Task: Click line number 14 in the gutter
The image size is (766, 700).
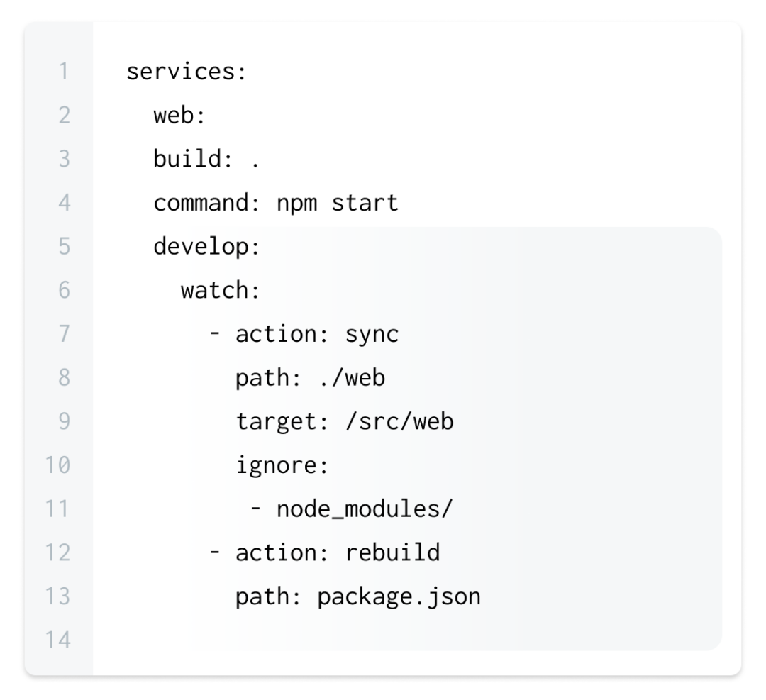Action: pos(62,641)
